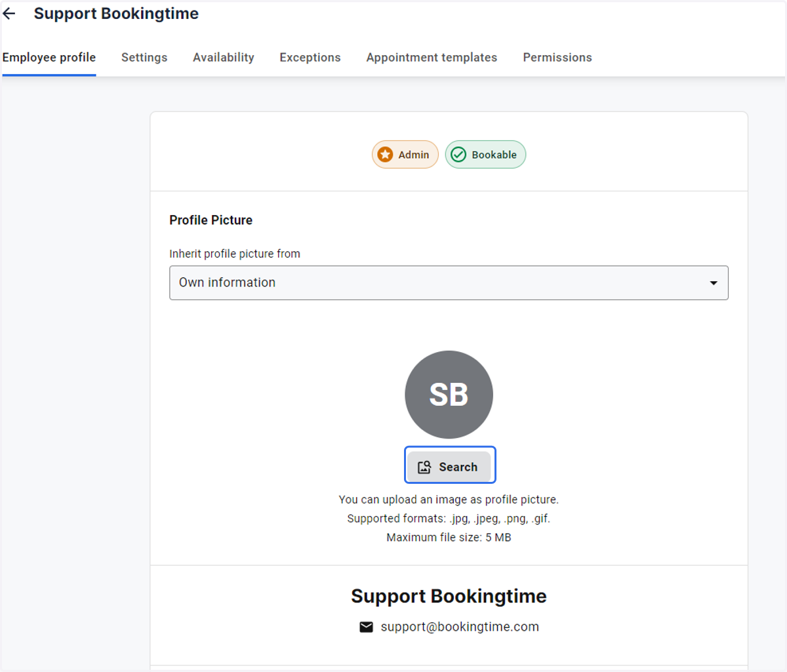Switch to the Settings tab

click(144, 58)
